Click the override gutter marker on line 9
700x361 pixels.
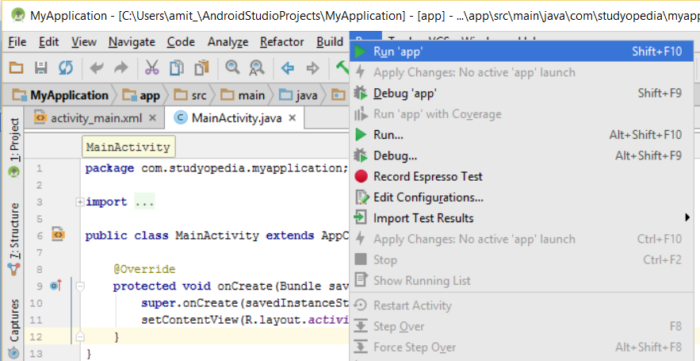pyautogui.click(x=56, y=285)
